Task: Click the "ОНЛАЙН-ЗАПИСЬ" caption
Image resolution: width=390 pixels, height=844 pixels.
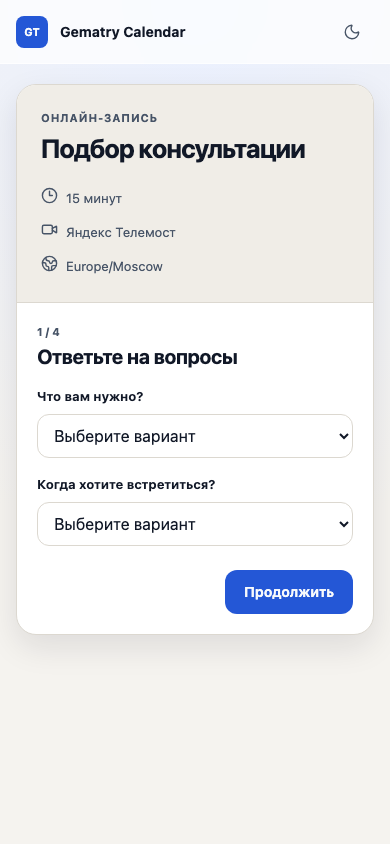Action: coord(100,118)
